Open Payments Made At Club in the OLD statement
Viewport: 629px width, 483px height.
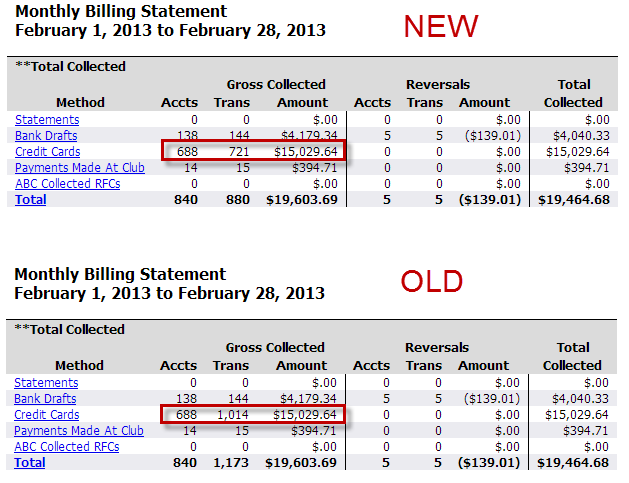click(79, 431)
